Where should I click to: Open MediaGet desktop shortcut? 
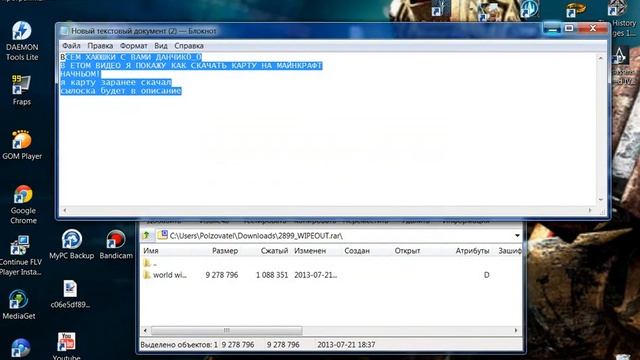[18, 304]
